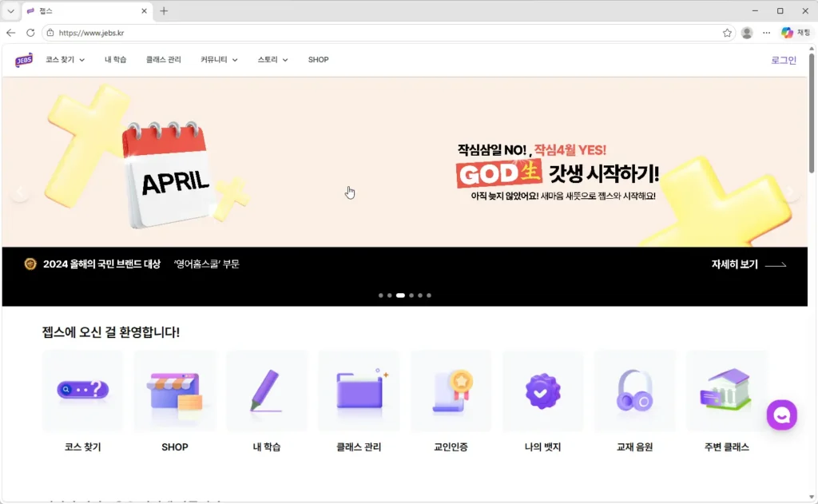Open browser settings three-dot menu
Viewport: 818px width, 504px height.
[x=766, y=33]
